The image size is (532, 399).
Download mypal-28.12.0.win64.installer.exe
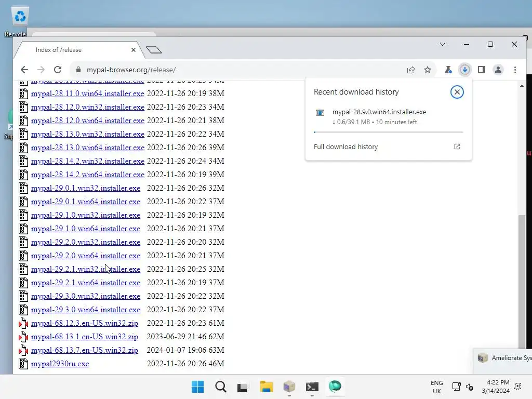tap(87, 121)
